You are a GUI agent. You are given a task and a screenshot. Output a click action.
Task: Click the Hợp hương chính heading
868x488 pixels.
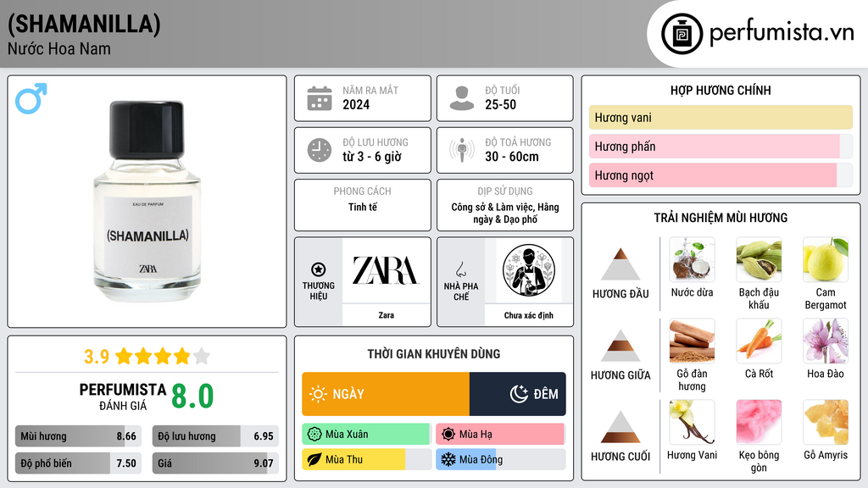click(x=721, y=90)
